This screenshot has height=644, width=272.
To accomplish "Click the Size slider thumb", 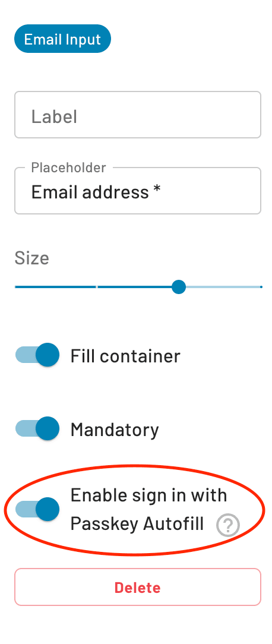I will tap(178, 287).
